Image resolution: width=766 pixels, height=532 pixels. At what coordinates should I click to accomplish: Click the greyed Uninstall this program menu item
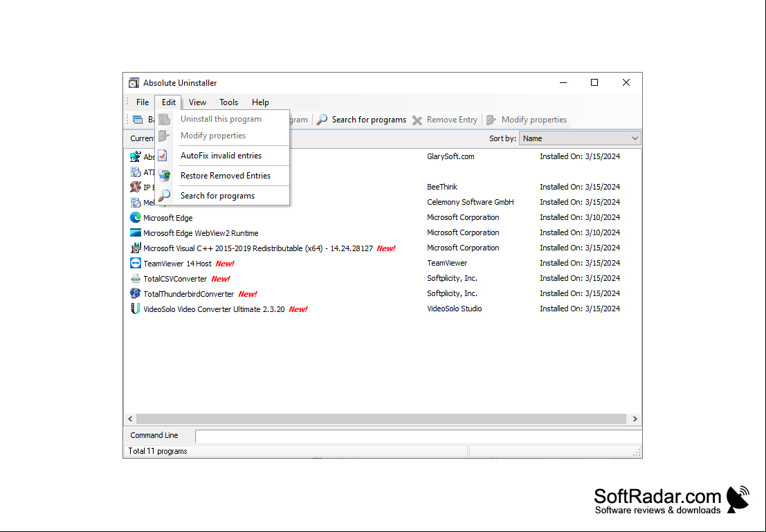click(x=222, y=119)
